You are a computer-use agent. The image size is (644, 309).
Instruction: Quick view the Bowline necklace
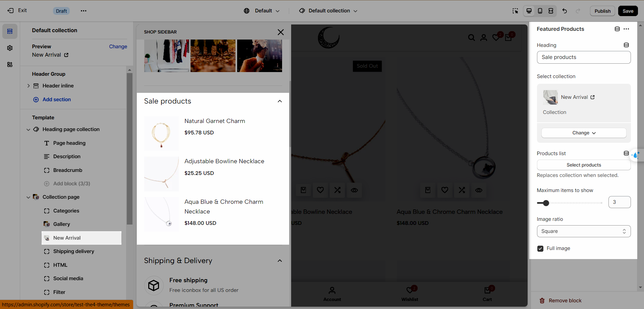point(354,190)
